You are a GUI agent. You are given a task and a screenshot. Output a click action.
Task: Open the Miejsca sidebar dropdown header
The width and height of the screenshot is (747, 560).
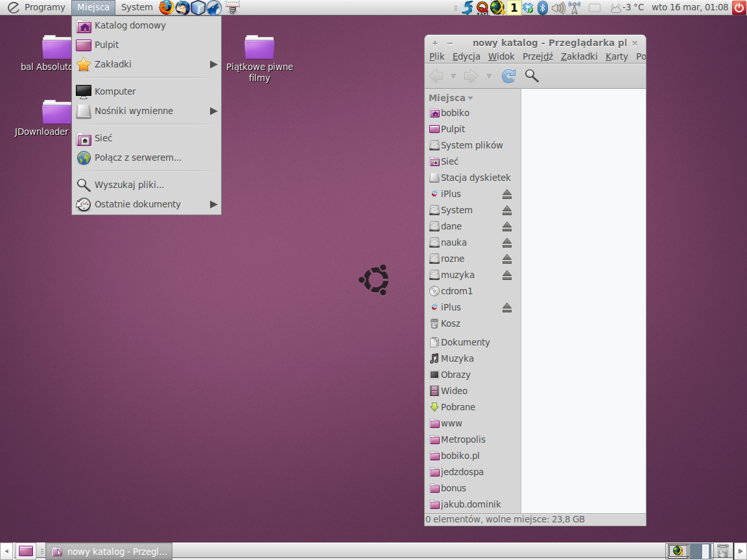click(x=451, y=98)
